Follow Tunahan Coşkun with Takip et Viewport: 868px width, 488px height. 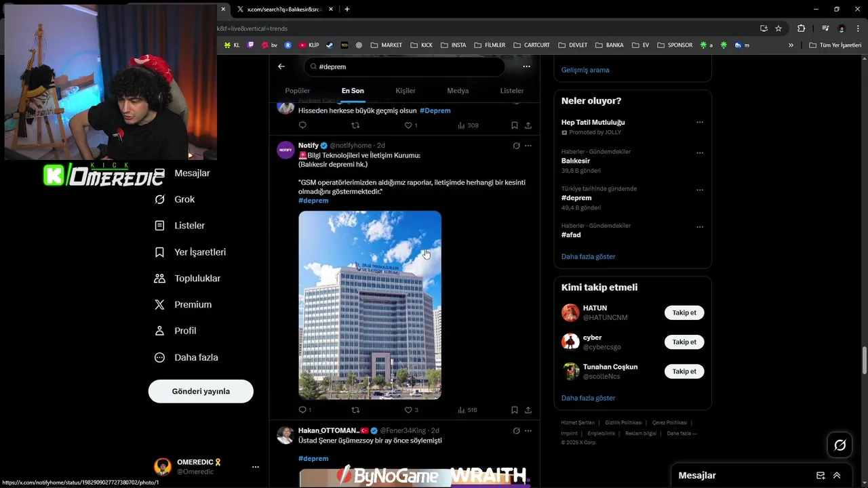click(684, 371)
